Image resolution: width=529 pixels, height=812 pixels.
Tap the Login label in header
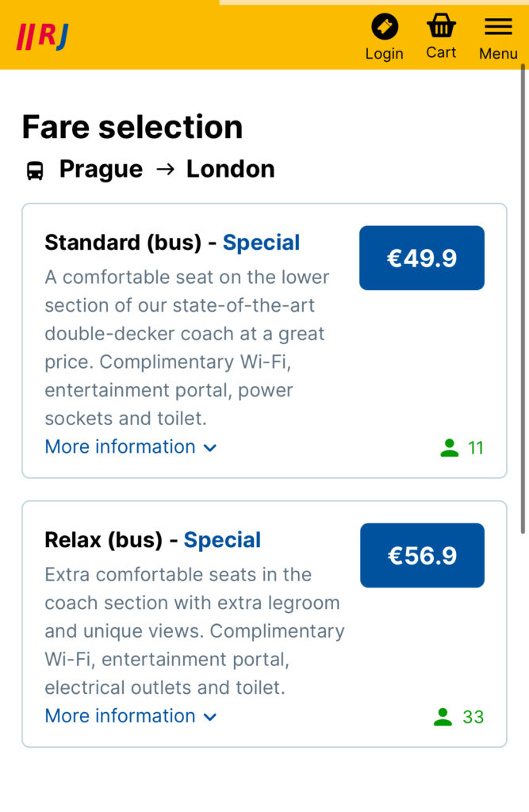click(385, 54)
